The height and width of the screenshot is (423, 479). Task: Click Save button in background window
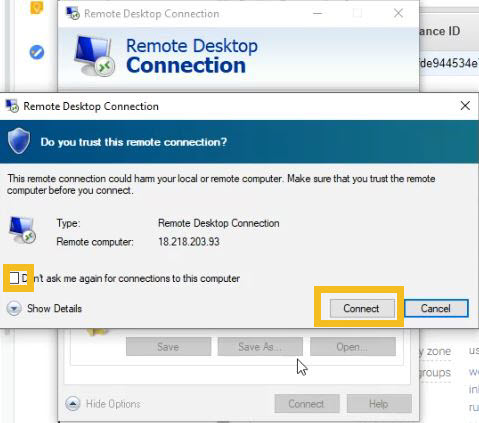168,347
